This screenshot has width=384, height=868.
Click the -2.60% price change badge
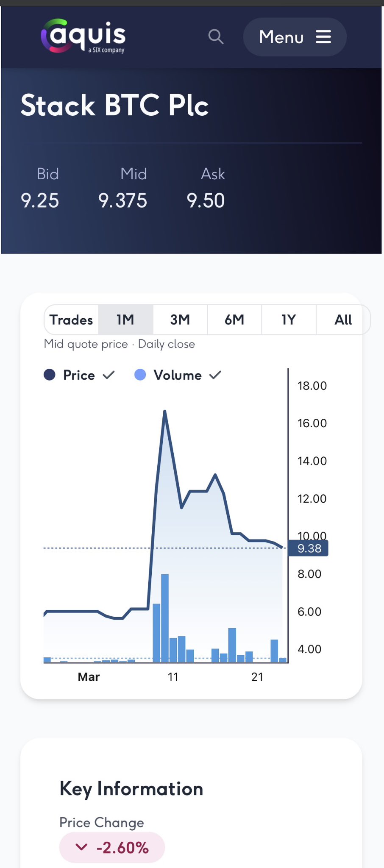point(112,847)
